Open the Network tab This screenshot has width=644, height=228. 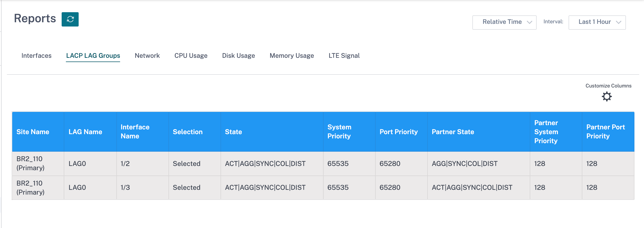[147, 56]
